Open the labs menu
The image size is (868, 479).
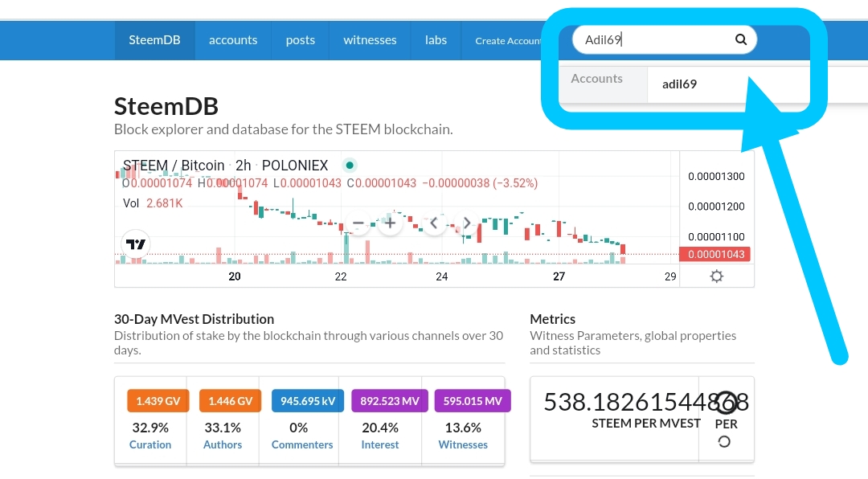(436, 40)
